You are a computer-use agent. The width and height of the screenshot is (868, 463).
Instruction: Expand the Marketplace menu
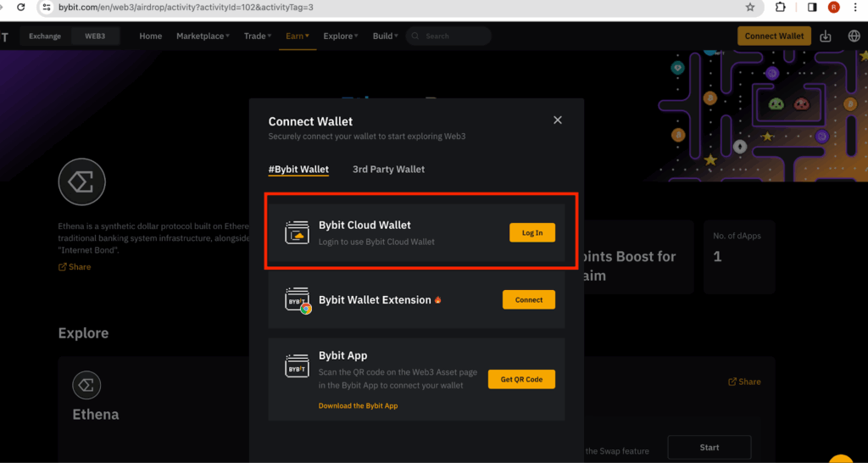[203, 36]
